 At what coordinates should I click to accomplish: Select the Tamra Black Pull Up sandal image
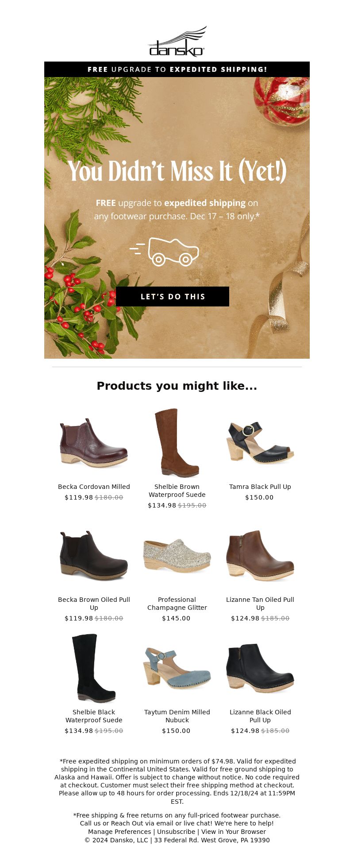260,443
